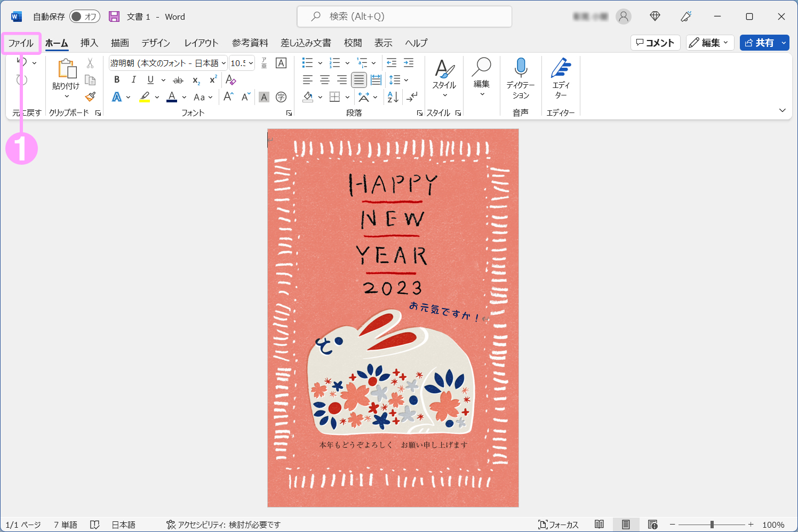Click the コメント button
This screenshot has width=798, height=532.
(655, 43)
